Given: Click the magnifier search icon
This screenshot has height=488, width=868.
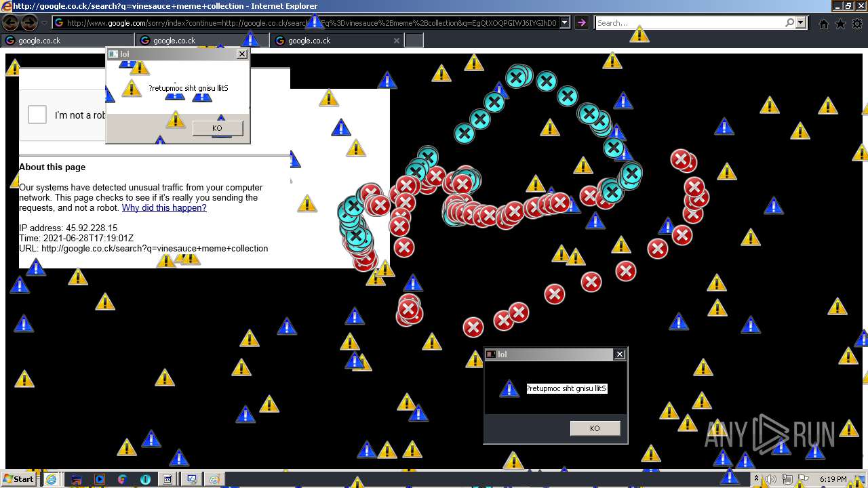Looking at the screenshot, I should tap(789, 23).
